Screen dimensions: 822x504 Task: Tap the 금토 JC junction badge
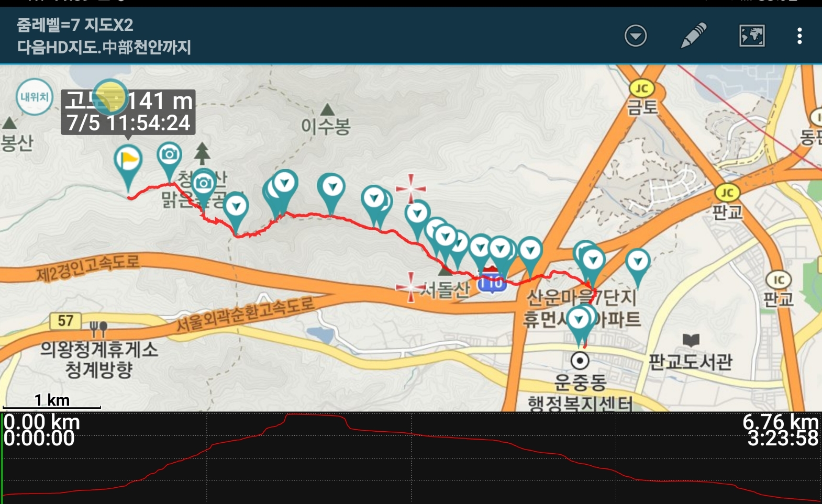[x=642, y=88]
